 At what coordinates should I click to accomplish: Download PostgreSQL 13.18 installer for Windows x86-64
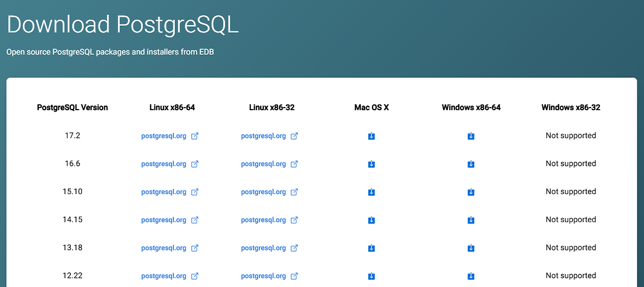pyautogui.click(x=471, y=248)
